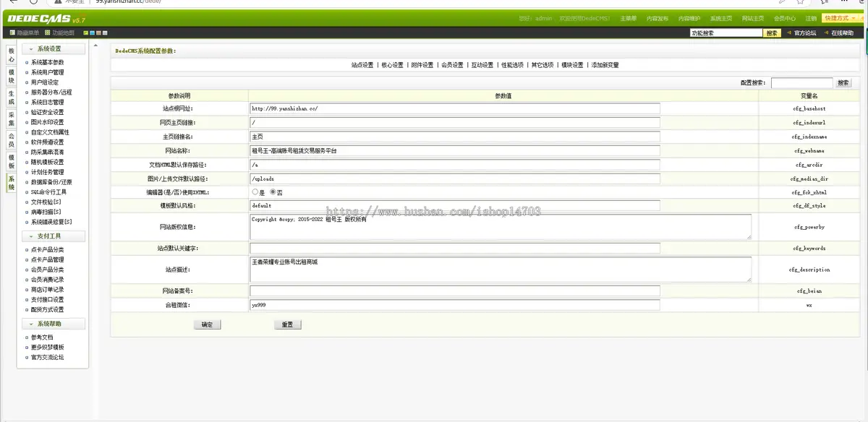
Task: Click the 确定 submit button
Action: [x=207, y=324]
